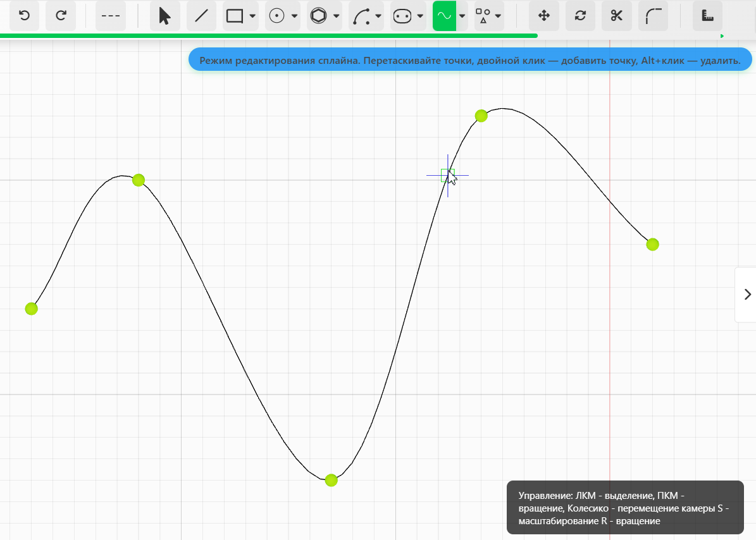Redo the last action
This screenshot has width=756, height=540.
pyautogui.click(x=61, y=16)
